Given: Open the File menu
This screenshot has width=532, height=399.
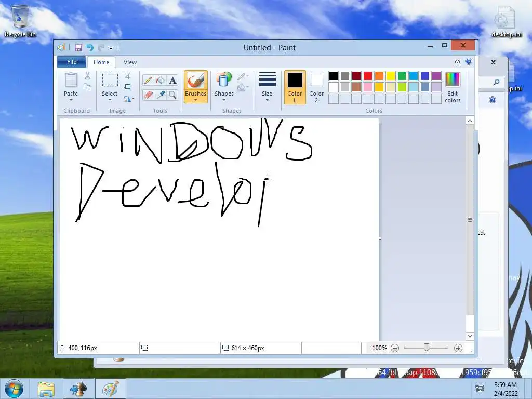Looking at the screenshot, I should pyautogui.click(x=72, y=62).
